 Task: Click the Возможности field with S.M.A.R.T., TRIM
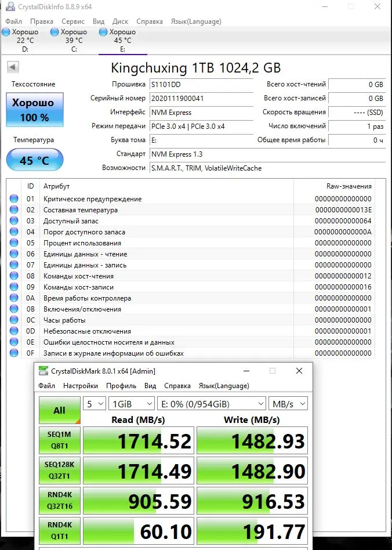[268, 168]
